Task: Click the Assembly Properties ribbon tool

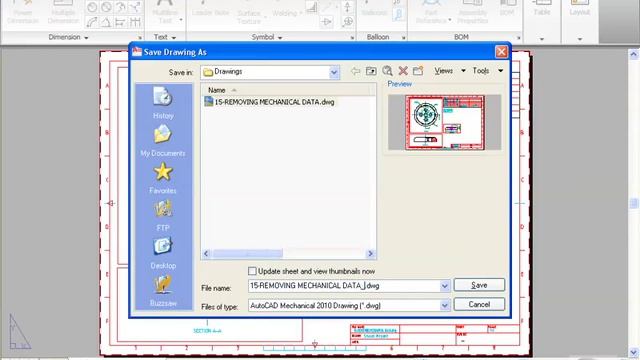Action: coord(472,12)
